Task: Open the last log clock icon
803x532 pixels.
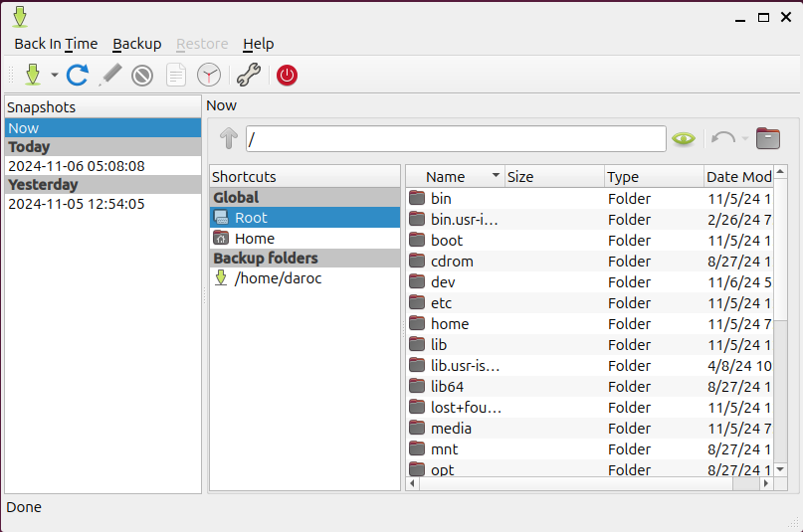Action: (x=209, y=75)
